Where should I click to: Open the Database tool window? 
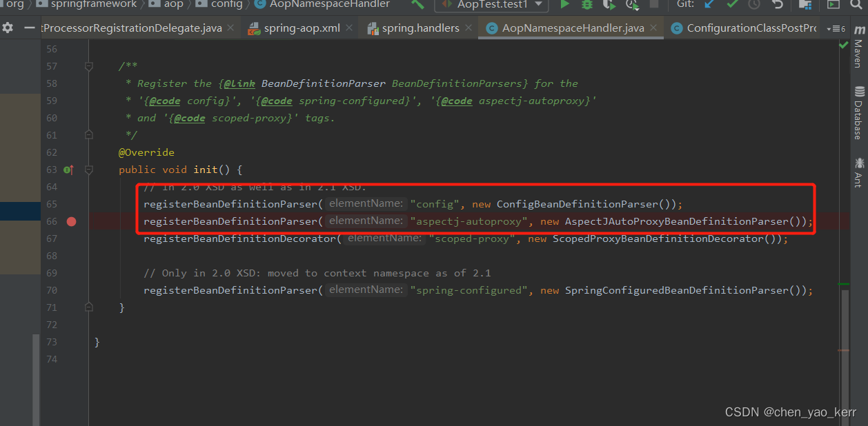(858, 112)
